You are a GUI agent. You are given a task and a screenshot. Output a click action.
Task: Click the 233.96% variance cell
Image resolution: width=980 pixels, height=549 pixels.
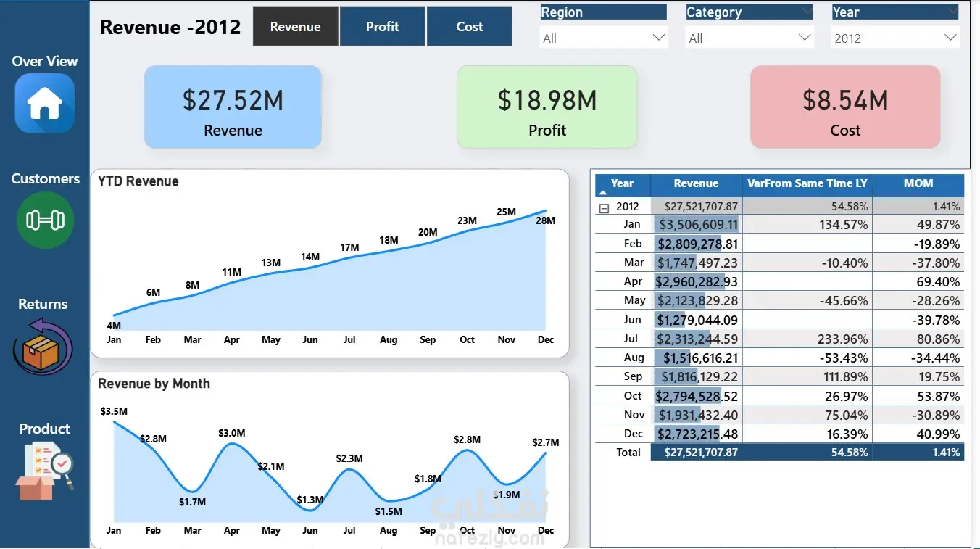807,339
